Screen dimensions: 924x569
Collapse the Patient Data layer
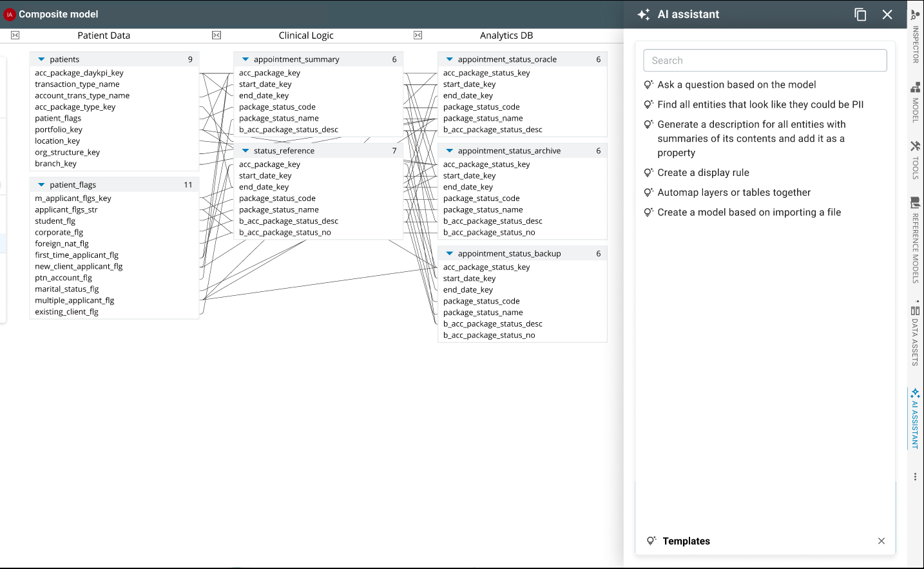14,35
